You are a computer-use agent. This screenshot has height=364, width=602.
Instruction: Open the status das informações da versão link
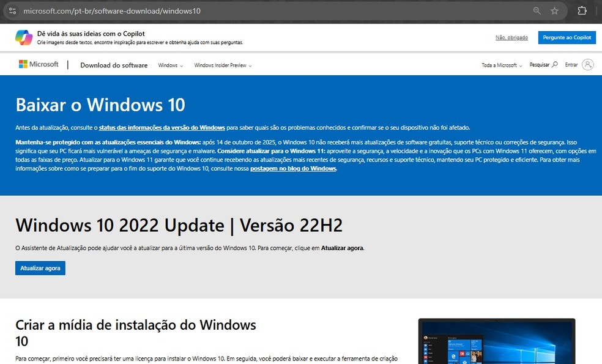click(162, 127)
